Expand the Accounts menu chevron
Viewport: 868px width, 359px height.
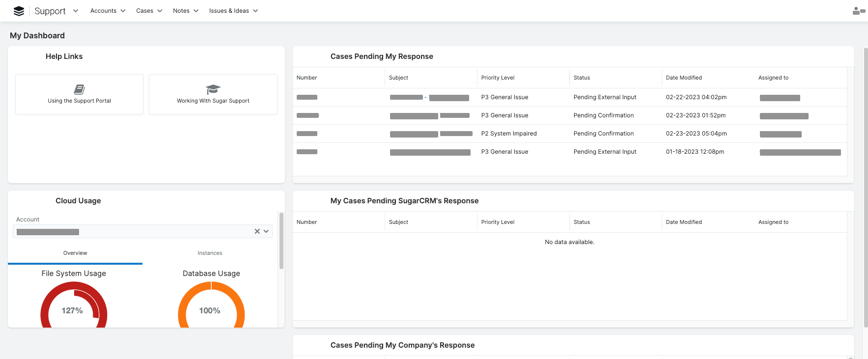123,11
